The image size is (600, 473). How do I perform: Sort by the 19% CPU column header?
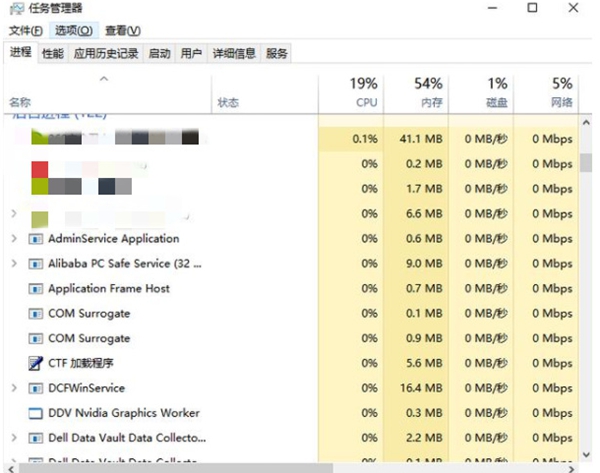click(x=351, y=94)
